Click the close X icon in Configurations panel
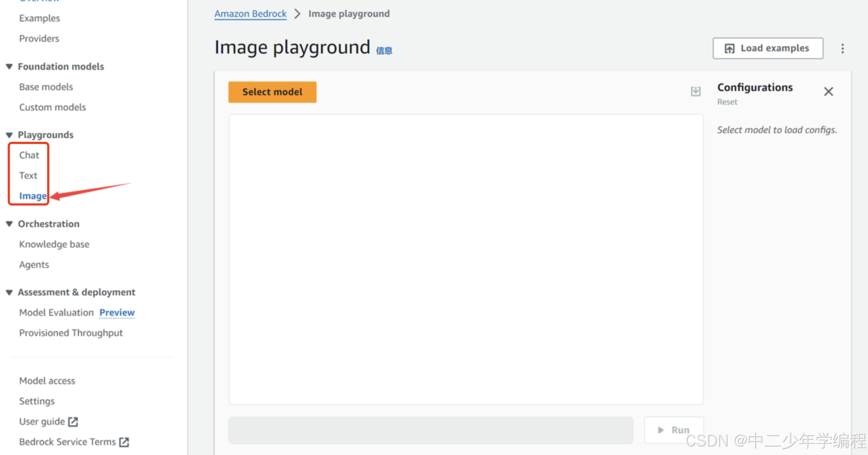The image size is (868, 455). [828, 91]
